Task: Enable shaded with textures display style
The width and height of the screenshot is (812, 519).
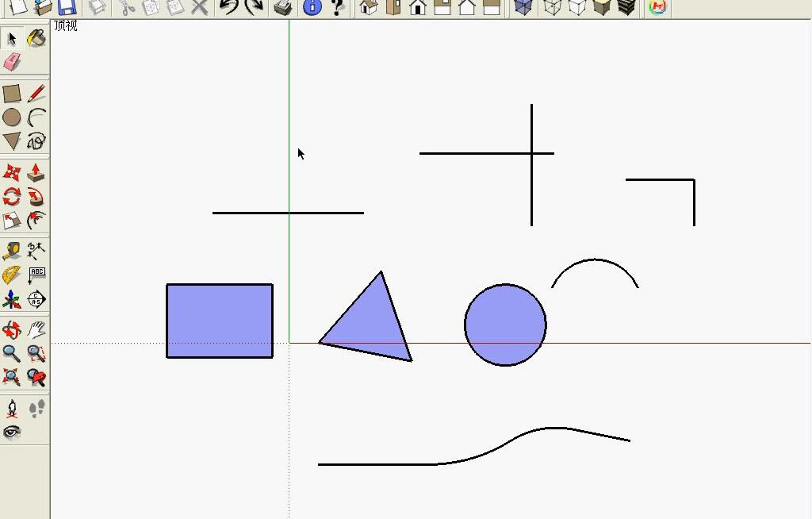Action: coord(602,8)
